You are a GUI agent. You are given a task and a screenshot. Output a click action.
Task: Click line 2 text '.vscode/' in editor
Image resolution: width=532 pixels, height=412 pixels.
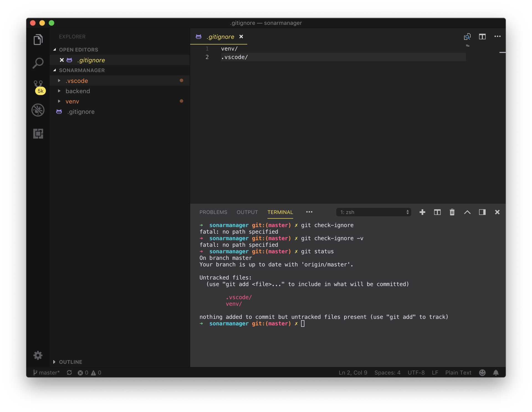tap(234, 57)
